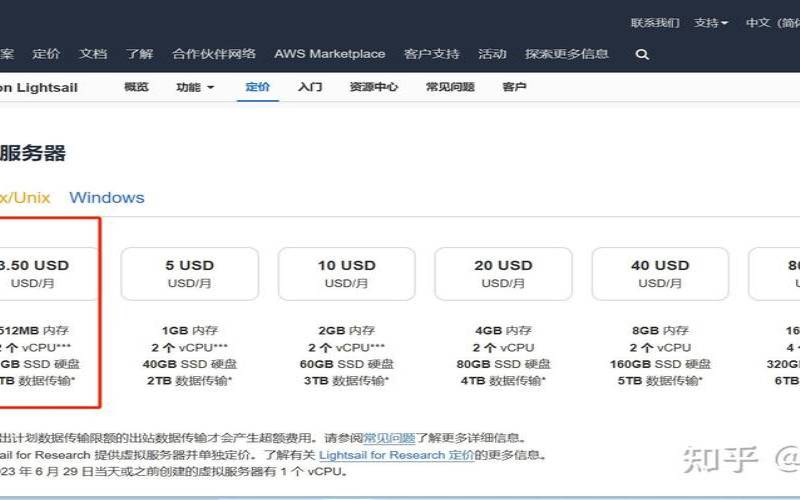The height and width of the screenshot is (500, 800).
Task: Click the search magnifier icon
Action: [642, 55]
